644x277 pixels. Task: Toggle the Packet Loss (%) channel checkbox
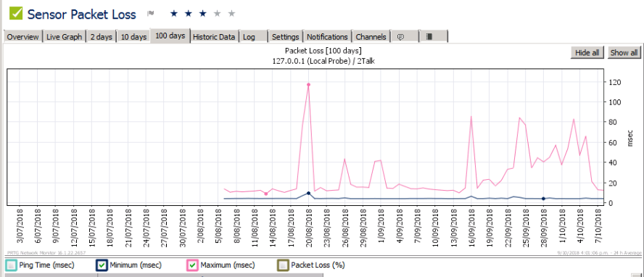point(283,265)
